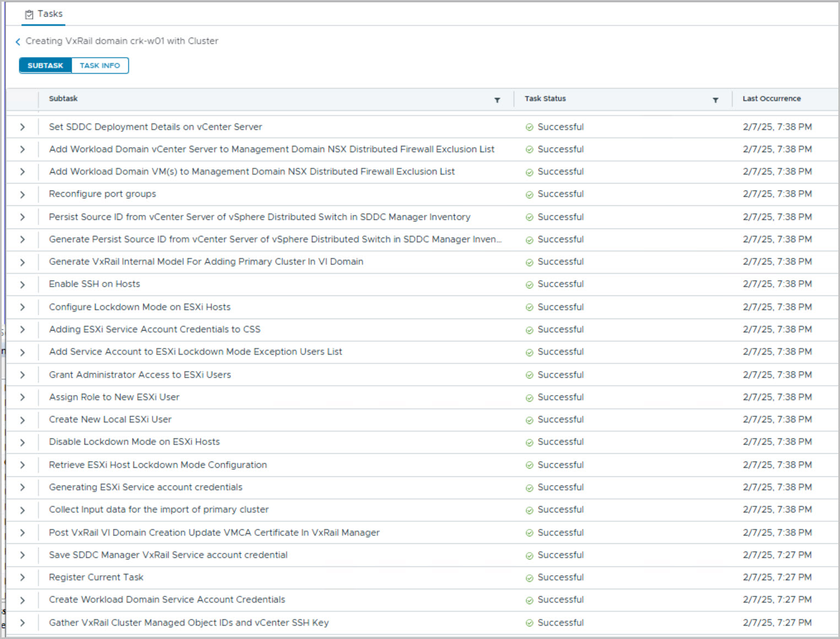Switch to the TASK INFO tab
This screenshot has width=840, height=639.
click(x=100, y=66)
